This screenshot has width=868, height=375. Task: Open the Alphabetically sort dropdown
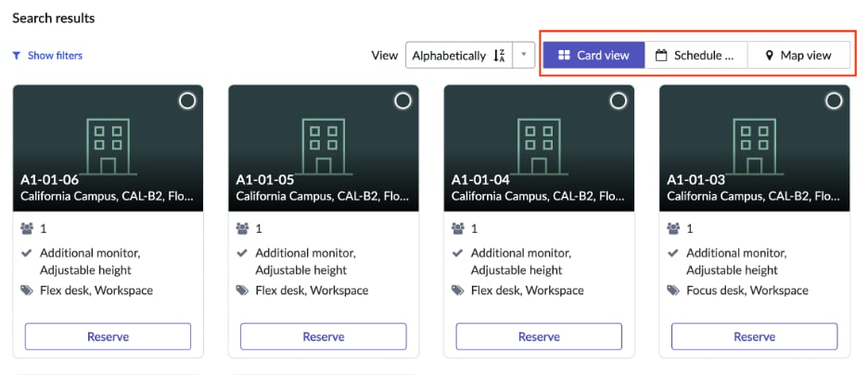459,56
